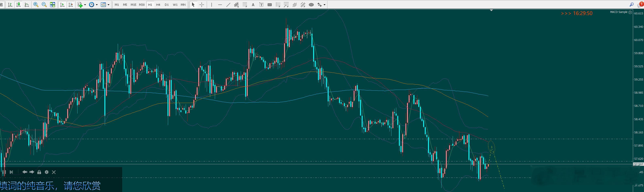Screen dimensions: 644x192
Task: Switch chart to candlestick mode
Action: (x=18, y=5)
